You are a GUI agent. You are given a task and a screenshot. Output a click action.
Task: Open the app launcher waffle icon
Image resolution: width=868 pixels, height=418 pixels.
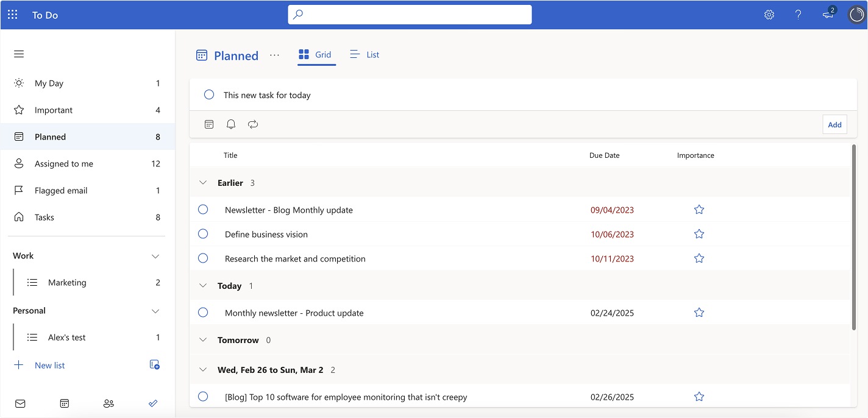12,14
